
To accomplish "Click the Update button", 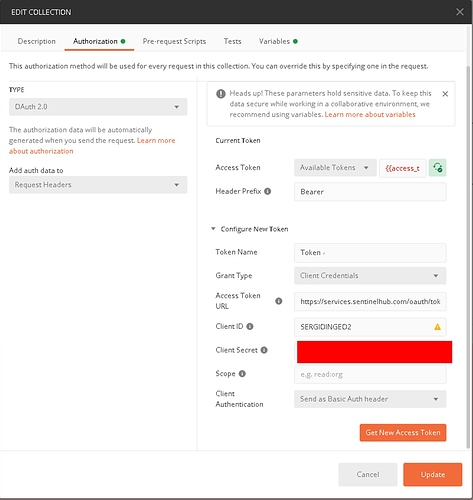I will (x=433, y=474).
